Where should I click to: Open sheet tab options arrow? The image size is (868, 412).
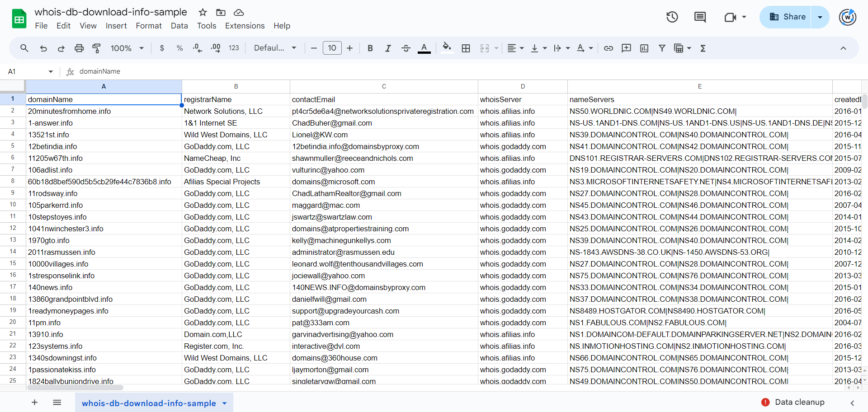[225, 403]
